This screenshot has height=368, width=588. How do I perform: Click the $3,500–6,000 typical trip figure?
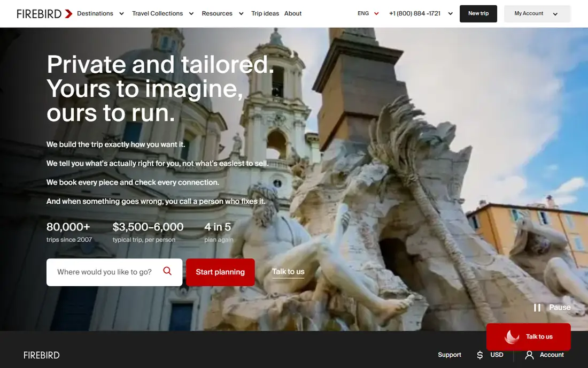click(x=148, y=227)
